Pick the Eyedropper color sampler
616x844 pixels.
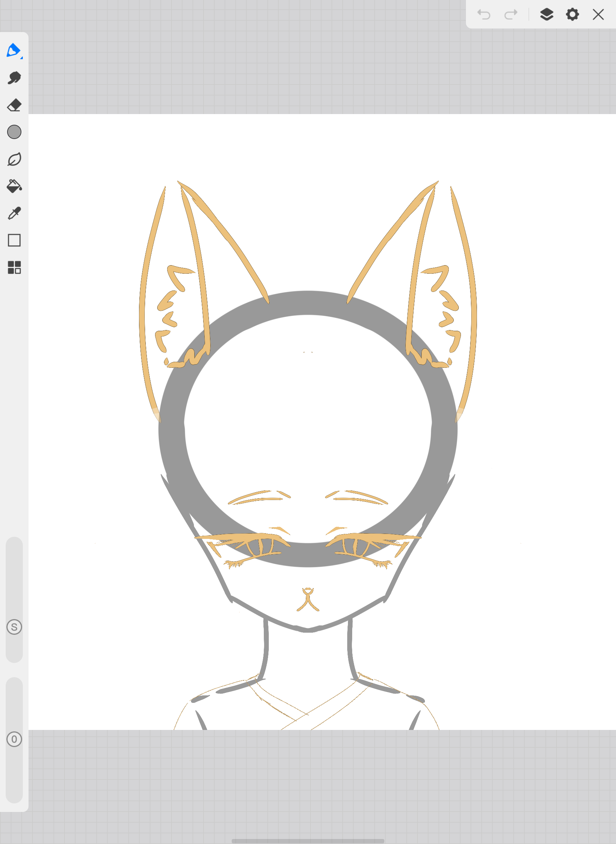tap(14, 213)
